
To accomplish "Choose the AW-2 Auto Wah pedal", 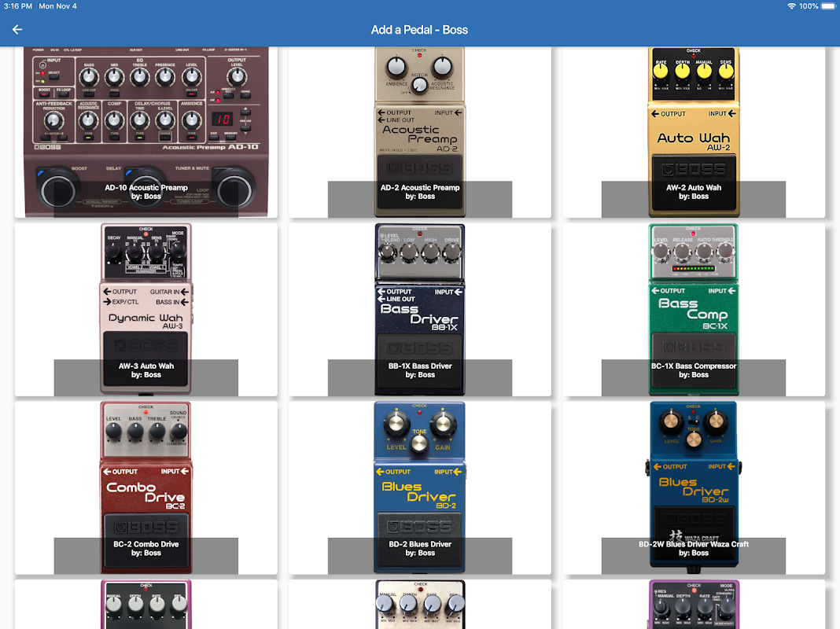I will (693, 131).
